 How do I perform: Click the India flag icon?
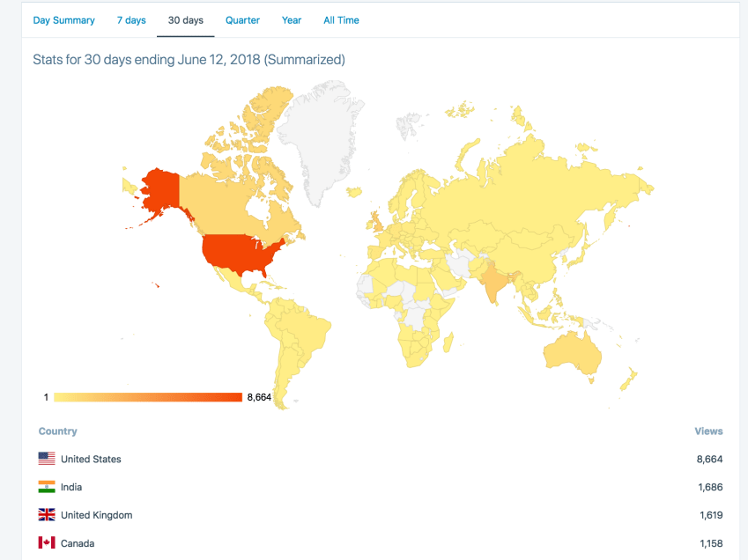[46, 487]
